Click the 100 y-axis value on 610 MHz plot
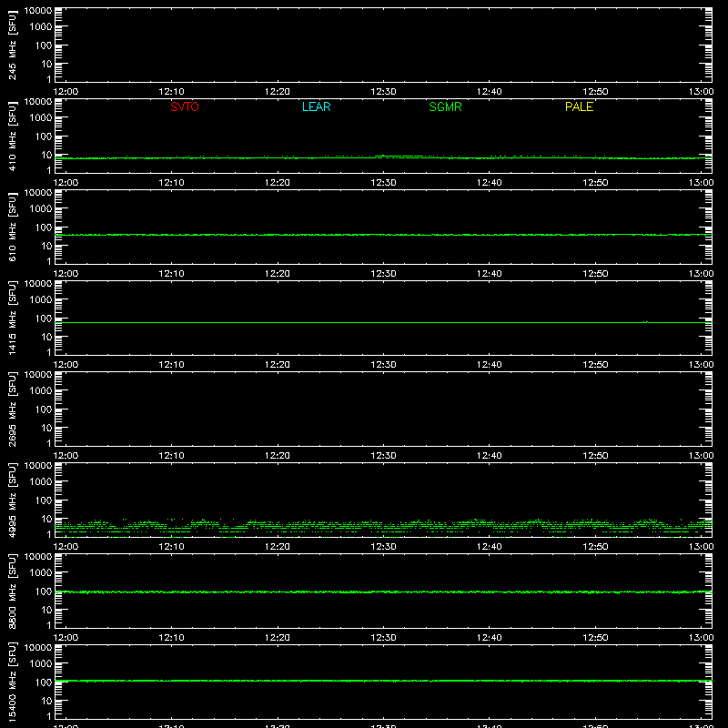 click(x=44, y=227)
